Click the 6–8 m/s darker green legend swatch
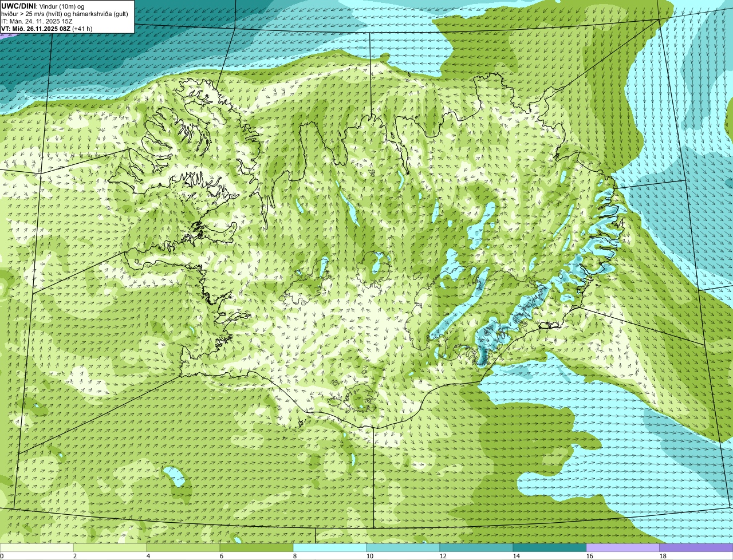Viewport: 733px width, 560px height. tap(257, 547)
